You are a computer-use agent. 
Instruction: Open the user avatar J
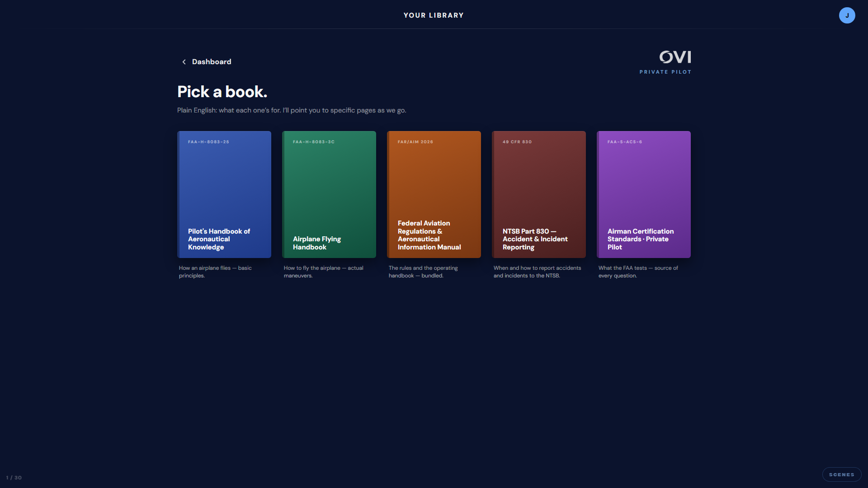[x=847, y=15]
